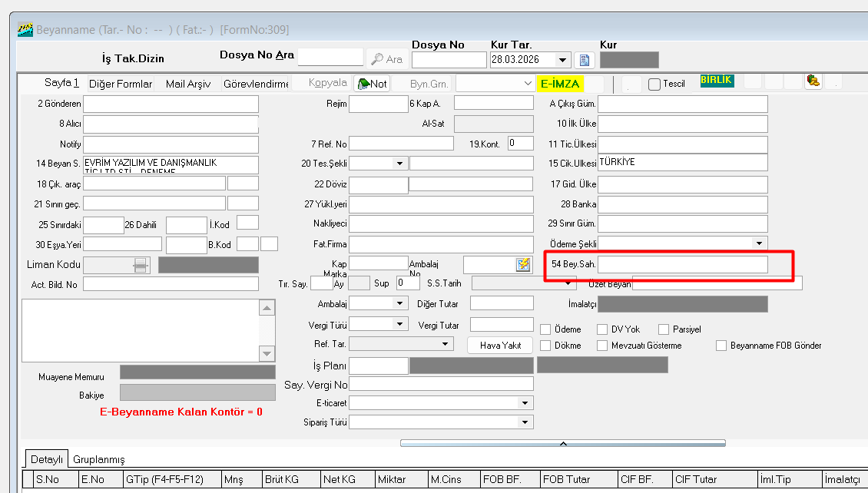Viewport: 868px width, 493px height.
Task: Click the toolbar icon right of BİRLİK
Action: (813, 81)
